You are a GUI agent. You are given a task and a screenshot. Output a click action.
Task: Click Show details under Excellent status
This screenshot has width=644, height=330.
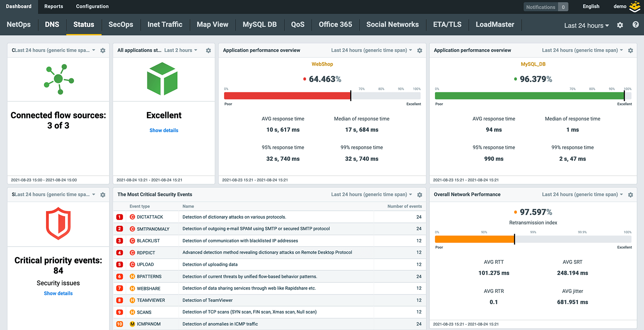coord(164,131)
